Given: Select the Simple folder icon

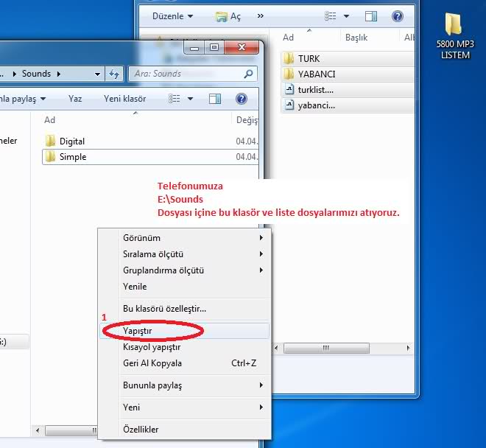Looking at the screenshot, I should pyautogui.click(x=50, y=157).
